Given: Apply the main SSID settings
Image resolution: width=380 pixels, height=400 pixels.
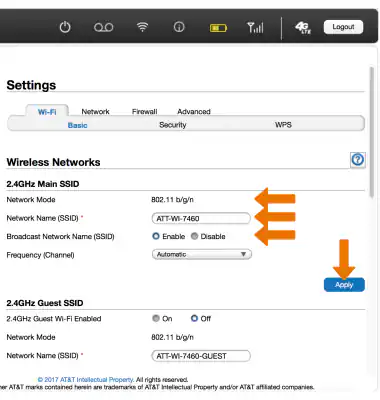Looking at the screenshot, I should point(344,285).
